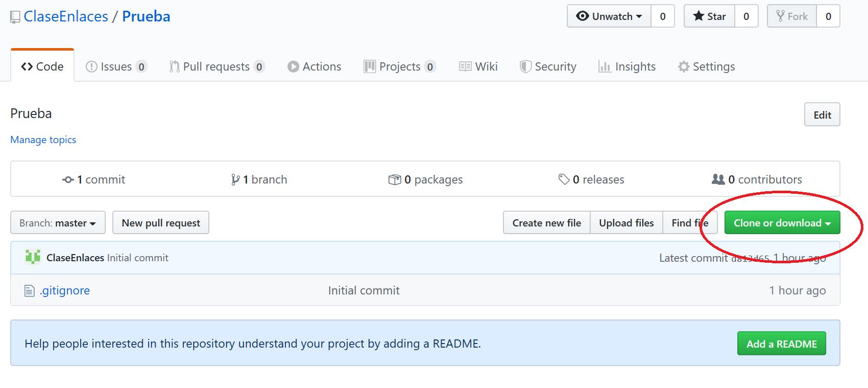Image resolution: width=868 pixels, height=388 pixels.
Task: Click the commit icon beside 1 commit
Action: tap(68, 180)
